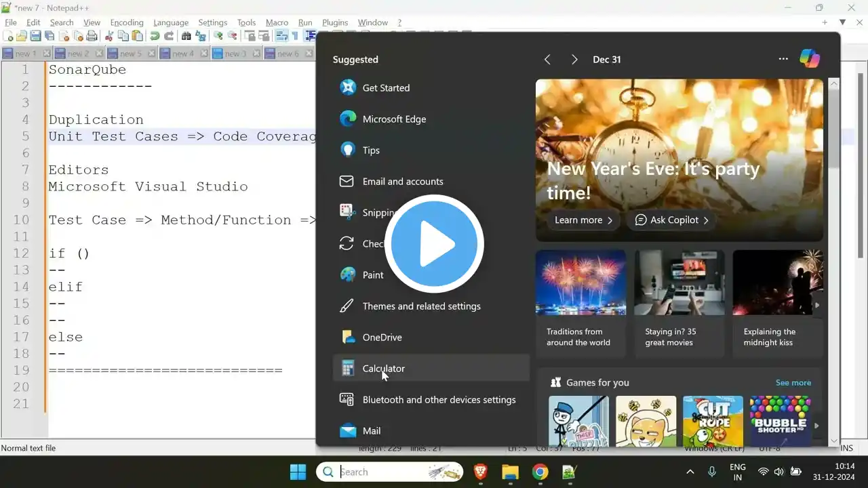Open the Copilot icon in search panel

[809, 59]
